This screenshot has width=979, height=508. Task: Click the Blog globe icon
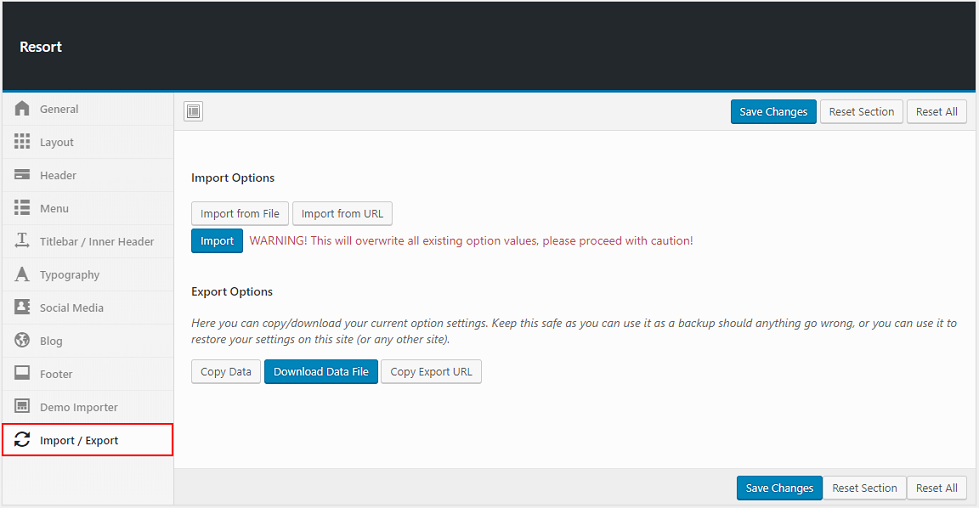coord(22,340)
